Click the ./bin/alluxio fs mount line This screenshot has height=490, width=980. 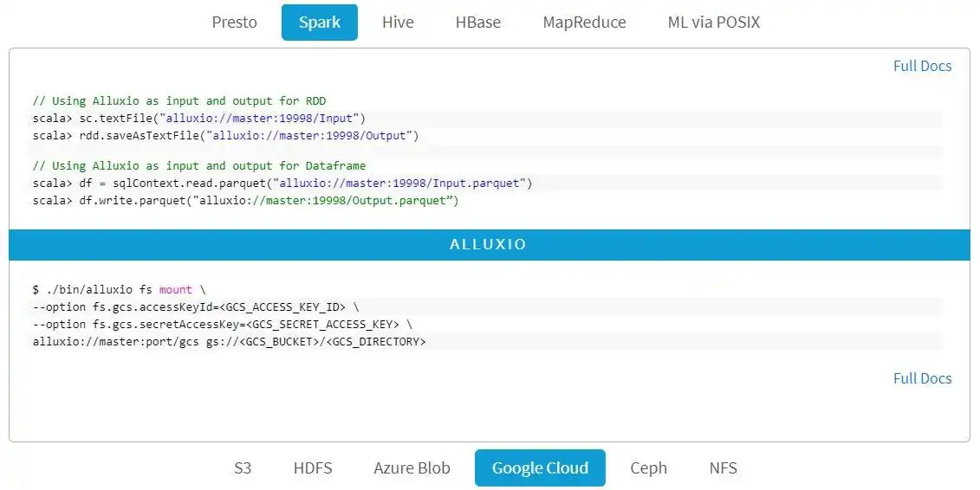point(120,290)
